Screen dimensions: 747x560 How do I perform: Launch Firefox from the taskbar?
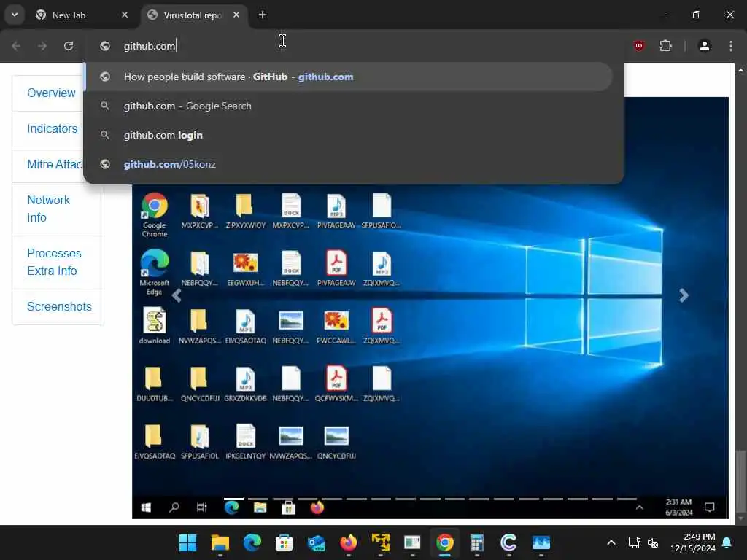point(348,542)
